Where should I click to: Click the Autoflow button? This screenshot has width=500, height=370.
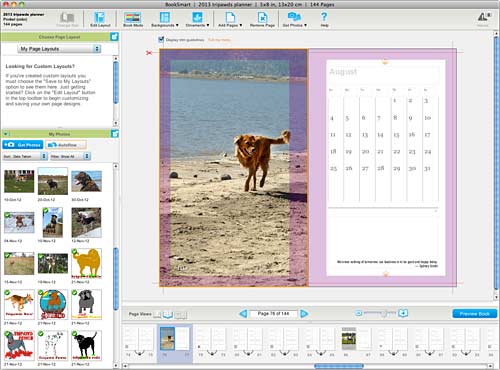click(66, 145)
